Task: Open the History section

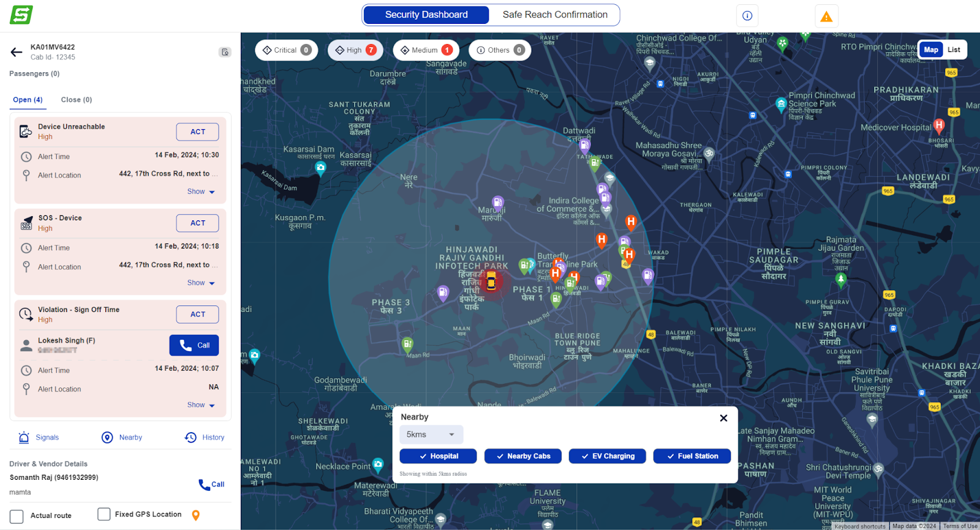Action: pyautogui.click(x=205, y=438)
